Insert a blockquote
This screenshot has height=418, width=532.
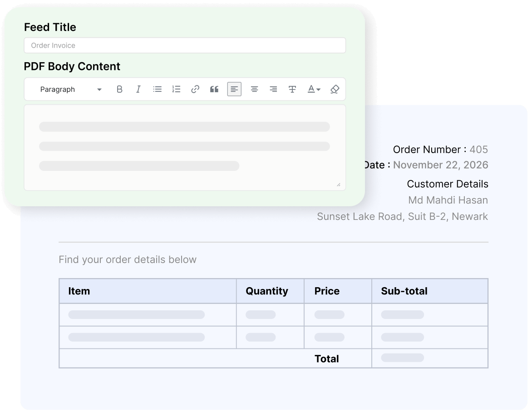click(x=214, y=89)
